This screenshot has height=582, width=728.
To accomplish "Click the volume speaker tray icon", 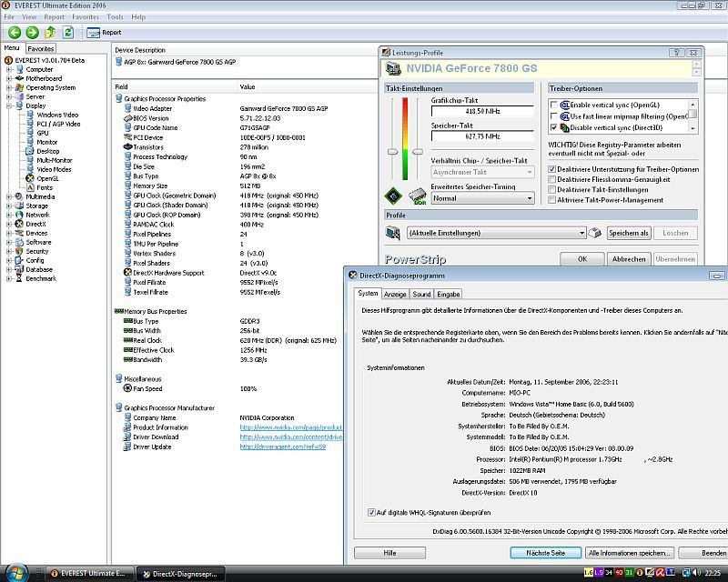I will 698,573.
